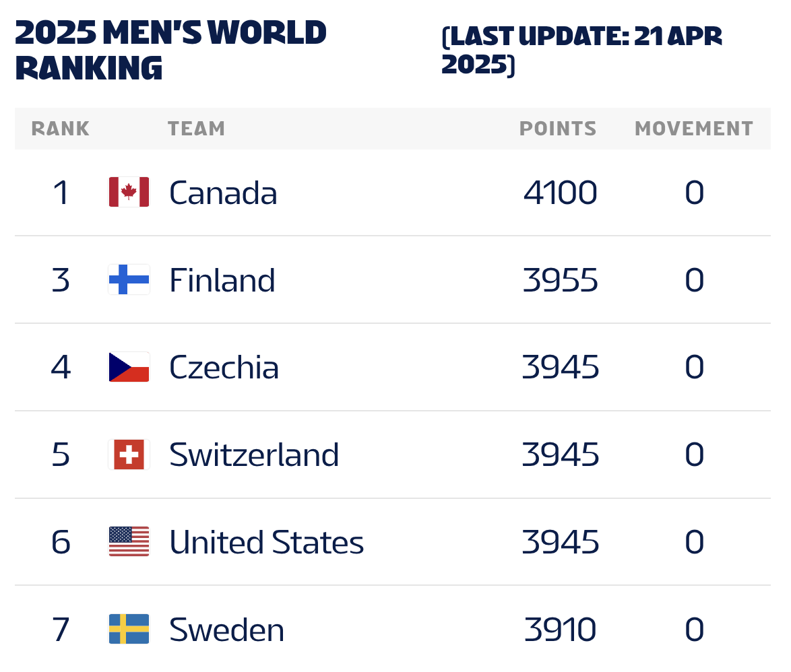Image resolution: width=791 pixels, height=672 pixels.
Task: Click the Sweden flag icon
Action: click(x=129, y=630)
